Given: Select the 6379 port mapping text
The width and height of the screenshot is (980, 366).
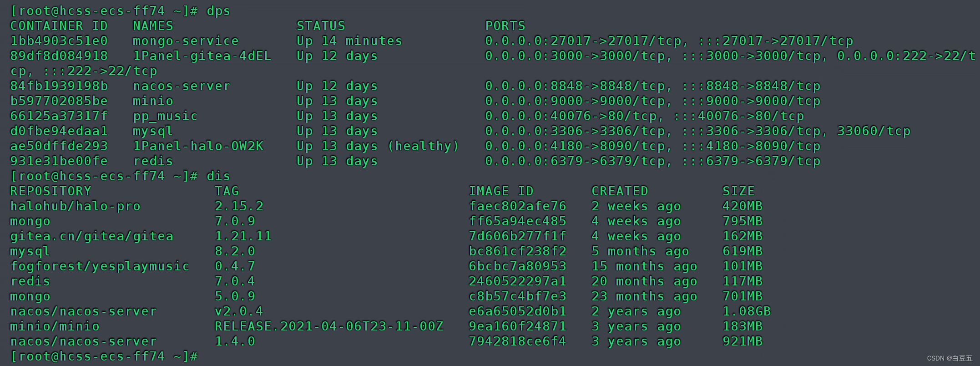Looking at the screenshot, I should [653, 161].
